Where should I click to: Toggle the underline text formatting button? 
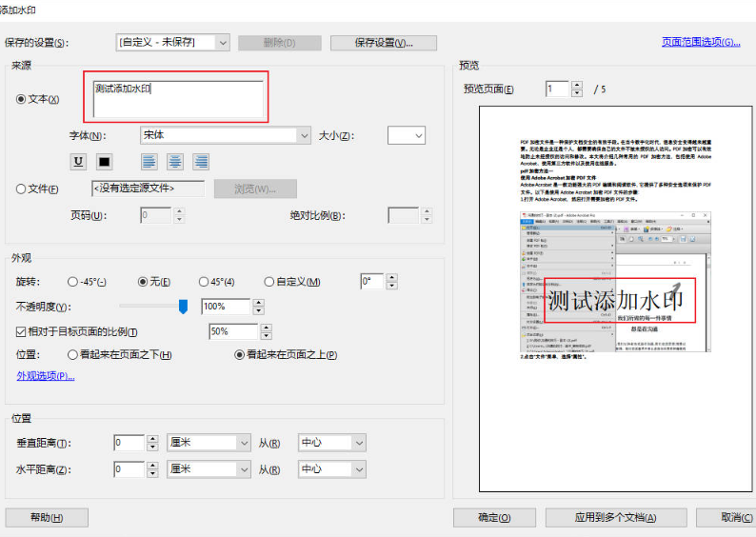click(78, 162)
